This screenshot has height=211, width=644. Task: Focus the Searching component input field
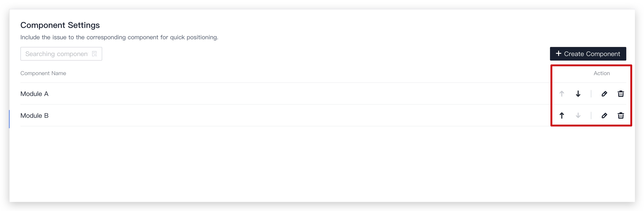point(61,54)
